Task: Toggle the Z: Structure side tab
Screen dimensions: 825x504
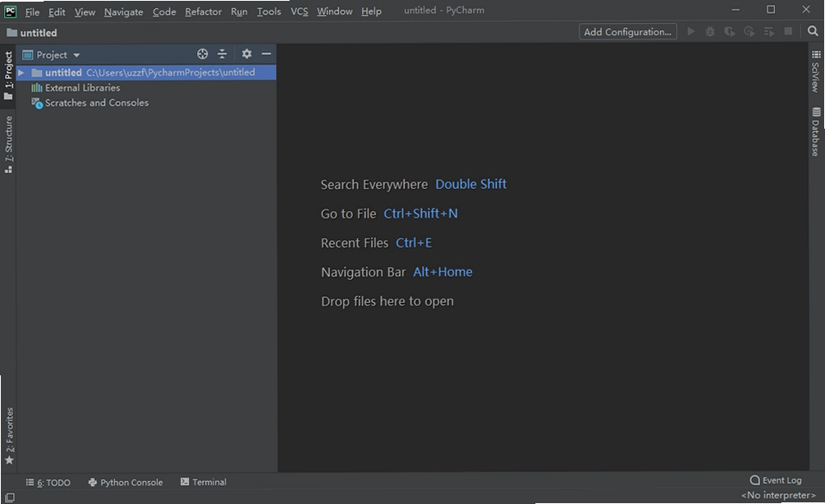Action: pyautogui.click(x=8, y=144)
